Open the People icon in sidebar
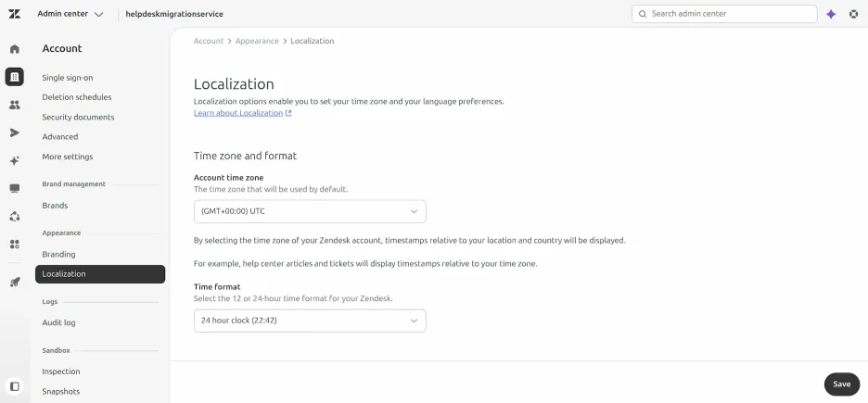The image size is (868, 403). (15, 105)
